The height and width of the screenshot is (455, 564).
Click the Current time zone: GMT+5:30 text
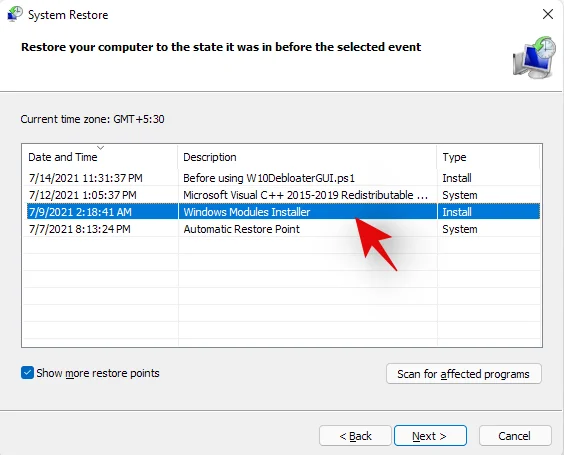point(92,119)
